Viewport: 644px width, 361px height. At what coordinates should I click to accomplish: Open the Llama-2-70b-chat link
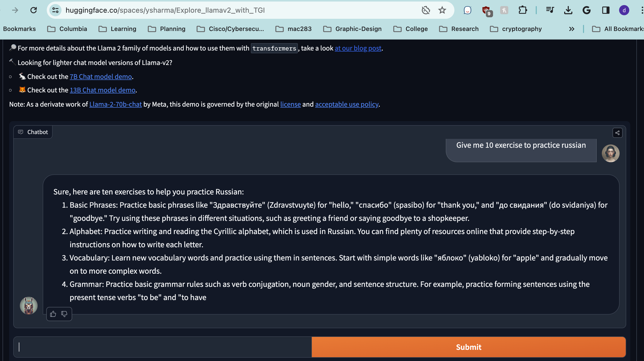[115, 104]
